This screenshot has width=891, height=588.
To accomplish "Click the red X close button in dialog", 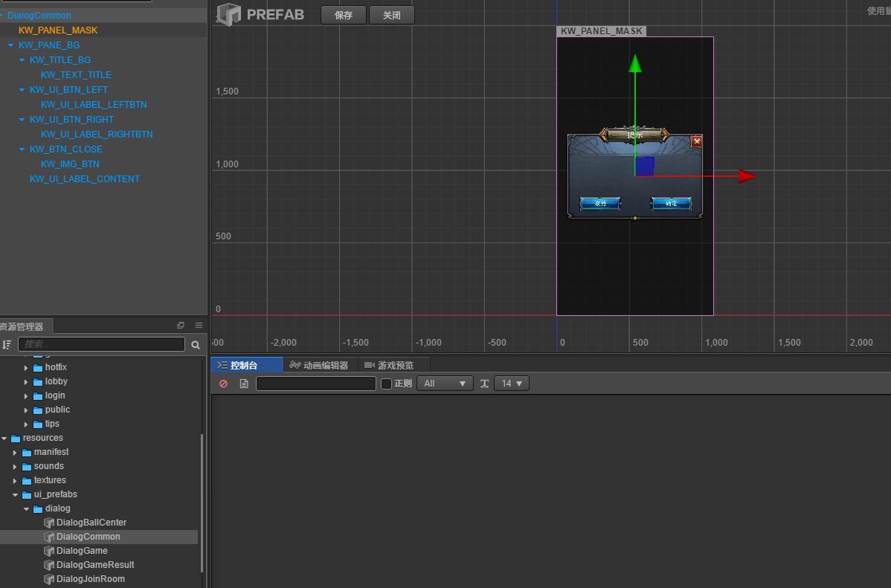I will coord(697,141).
